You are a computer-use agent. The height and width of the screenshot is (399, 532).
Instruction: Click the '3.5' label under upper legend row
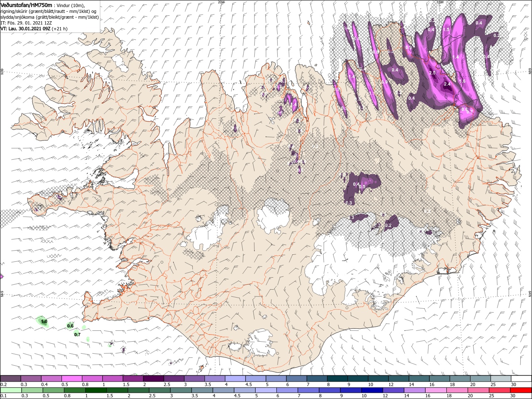click(x=208, y=384)
